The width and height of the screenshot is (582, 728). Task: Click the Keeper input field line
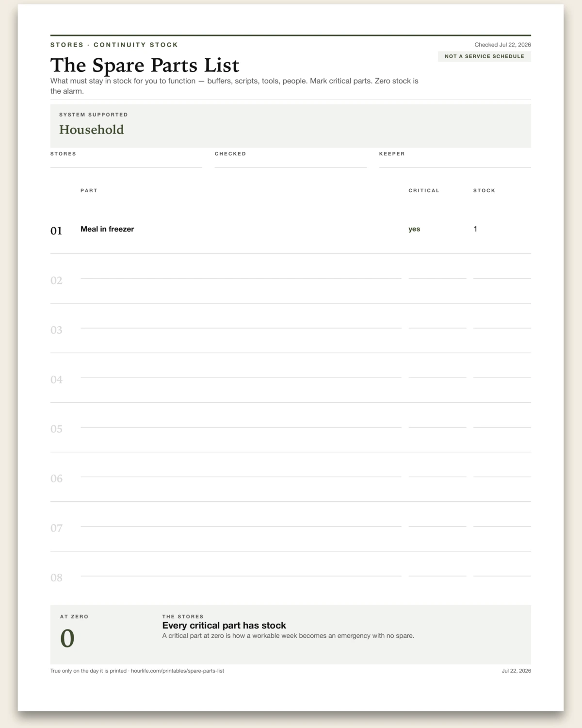click(455, 163)
